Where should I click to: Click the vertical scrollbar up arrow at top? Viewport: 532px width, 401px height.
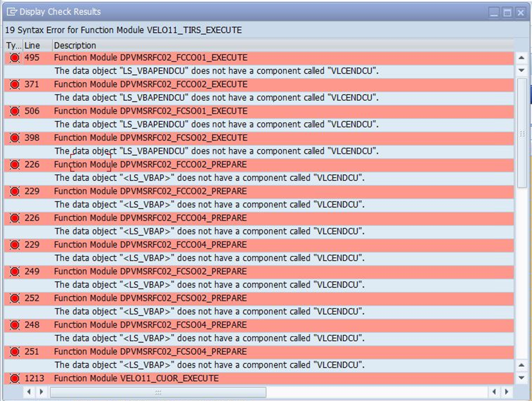[521, 58]
